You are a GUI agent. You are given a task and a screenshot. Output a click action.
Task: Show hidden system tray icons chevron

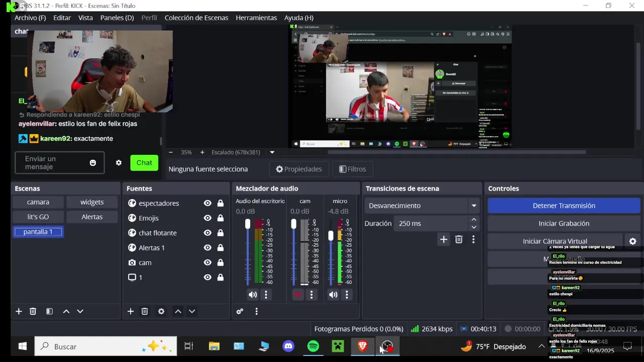541,346
